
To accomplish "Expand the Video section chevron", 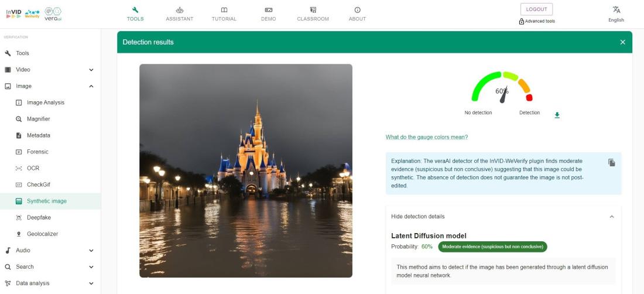I will [91, 70].
